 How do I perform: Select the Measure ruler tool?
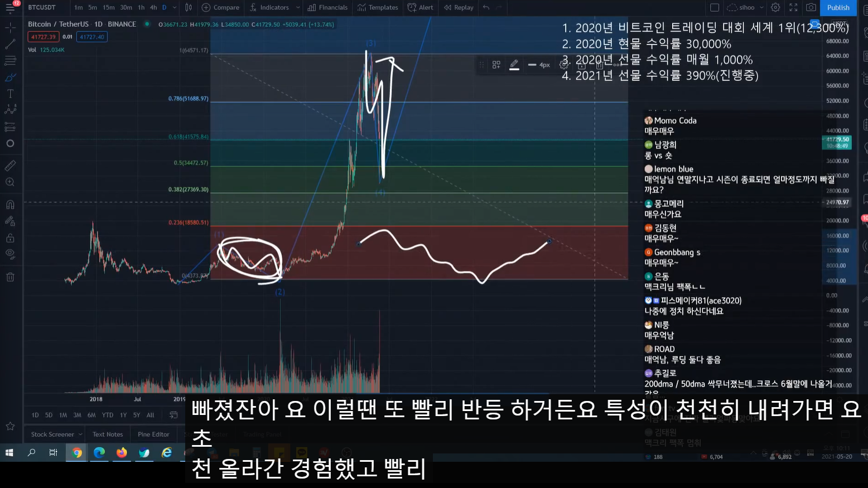pyautogui.click(x=10, y=166)
